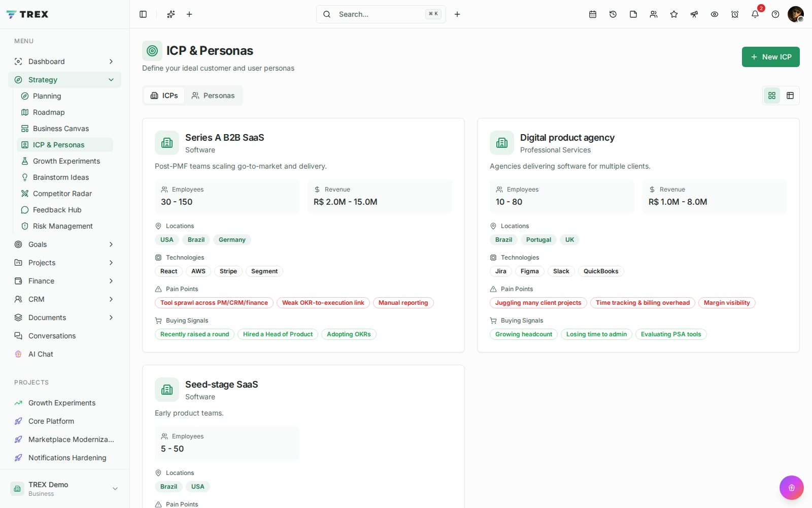Switch to the Personas tab
Image resolution: width=812 pixels, height=508 pixels.
213,96
